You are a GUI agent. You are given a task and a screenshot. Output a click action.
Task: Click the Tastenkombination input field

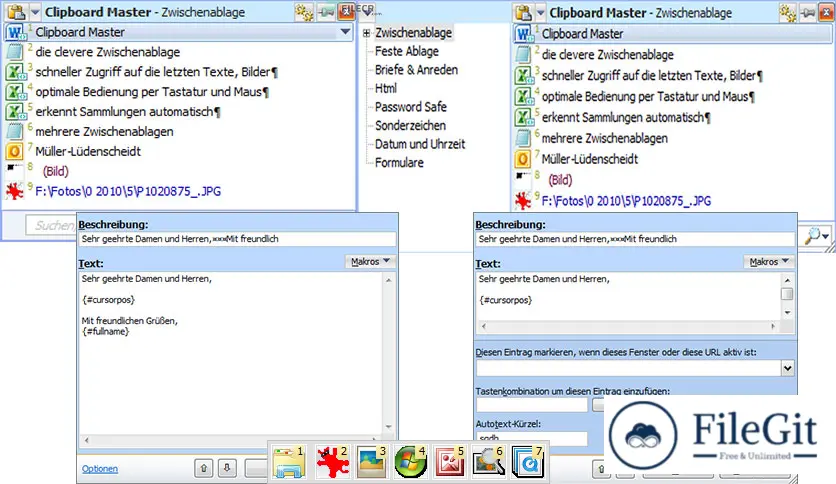pos(532,405)
